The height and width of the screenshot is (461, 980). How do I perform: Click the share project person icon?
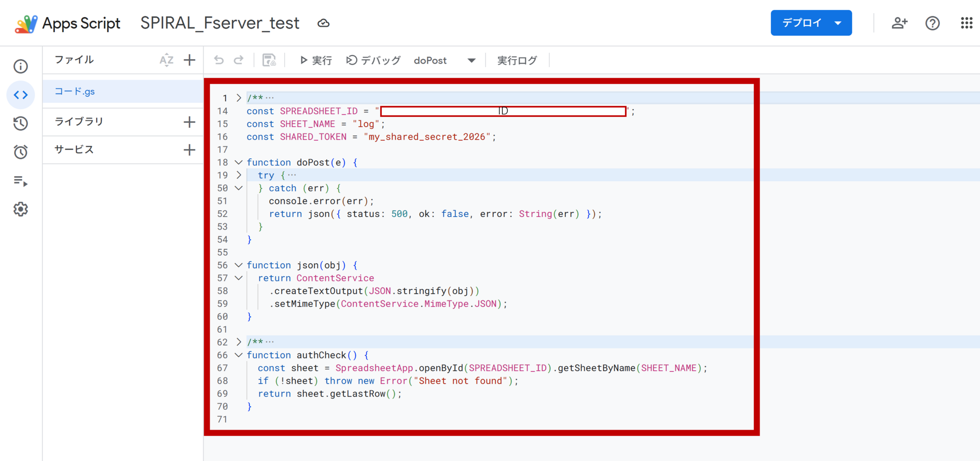[x=899, y=23]
